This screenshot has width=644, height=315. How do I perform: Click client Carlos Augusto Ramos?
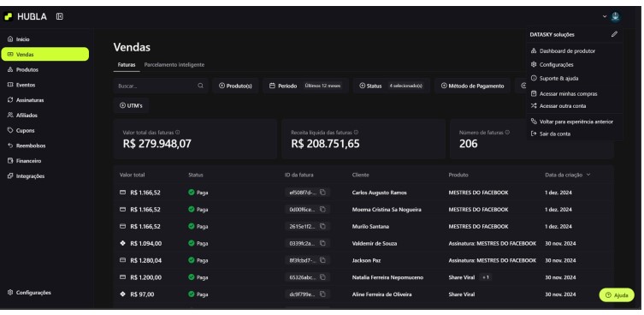coord(380,193)
